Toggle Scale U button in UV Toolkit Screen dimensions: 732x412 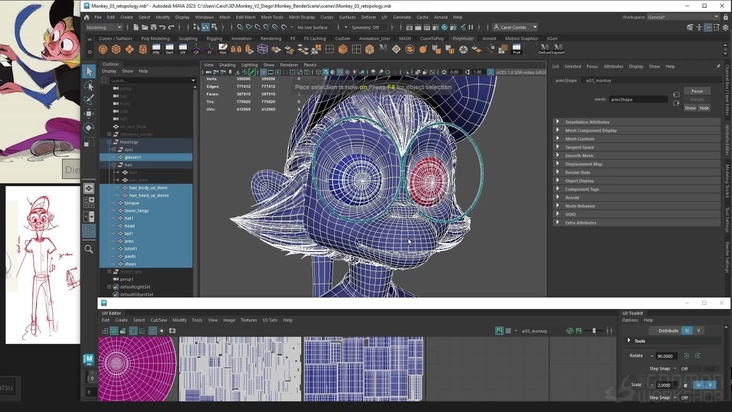(698, 385)
